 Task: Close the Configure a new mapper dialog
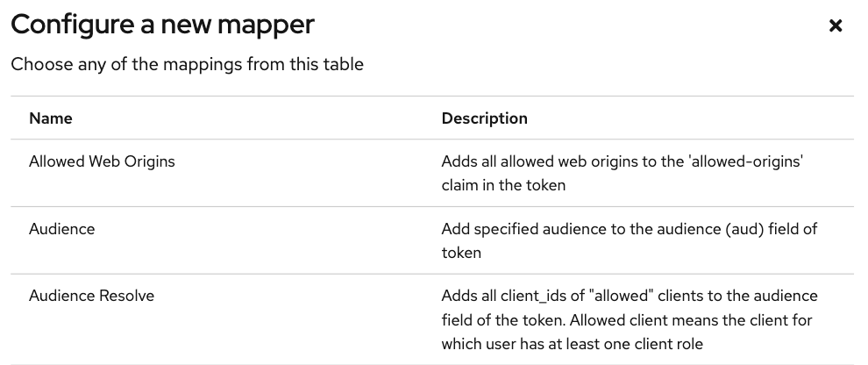836,25
